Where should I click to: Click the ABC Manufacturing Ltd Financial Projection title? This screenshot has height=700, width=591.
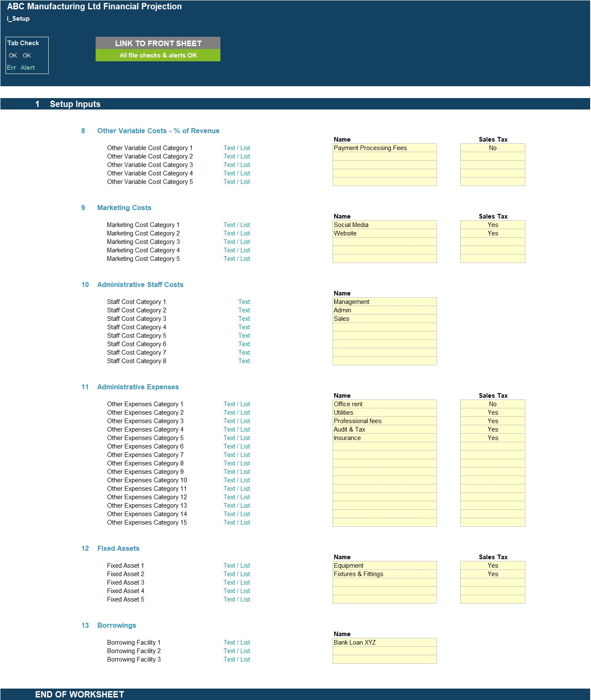click(94, 6)
